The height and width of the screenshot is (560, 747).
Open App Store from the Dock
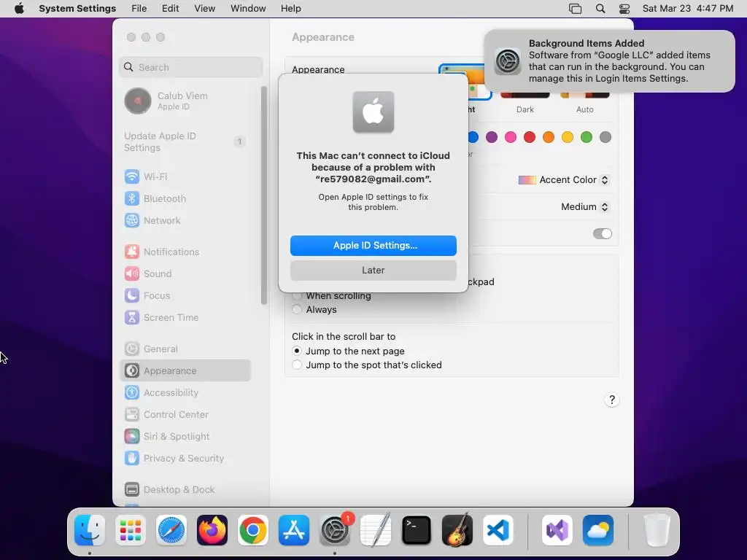[x=294, y=530]
